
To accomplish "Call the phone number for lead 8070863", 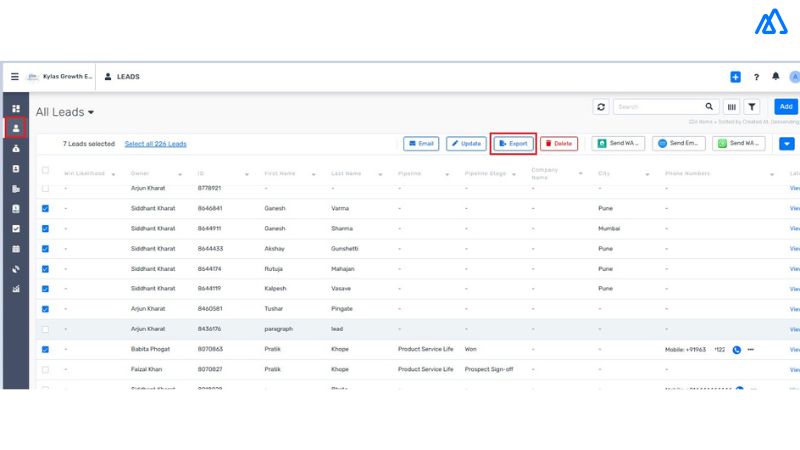I will pos(737,349).
